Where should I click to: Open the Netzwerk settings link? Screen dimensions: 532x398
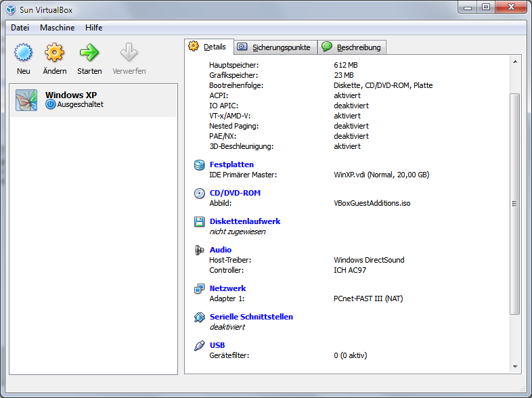tap(227, 288)
